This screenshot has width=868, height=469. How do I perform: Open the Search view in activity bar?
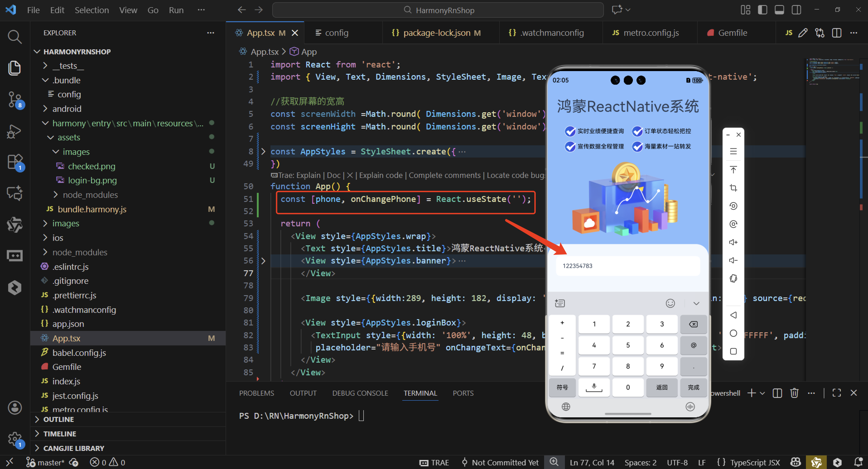pyautogui.click(x=14, y=36)
